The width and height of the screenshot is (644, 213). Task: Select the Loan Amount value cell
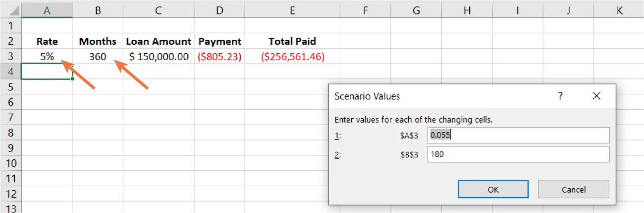click(159, 57)
